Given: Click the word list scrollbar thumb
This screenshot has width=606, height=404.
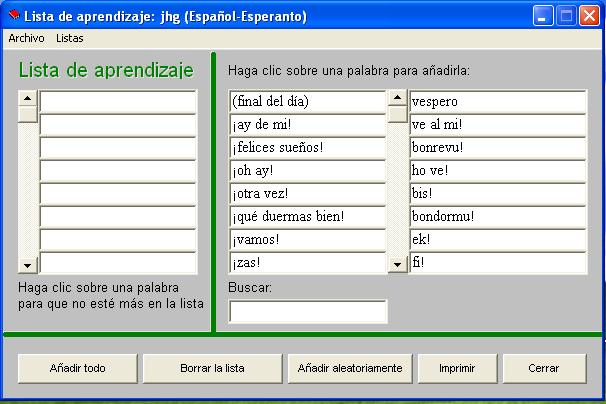Looking at the screenshot, I should pyautogui.click(x=397, y=114).
